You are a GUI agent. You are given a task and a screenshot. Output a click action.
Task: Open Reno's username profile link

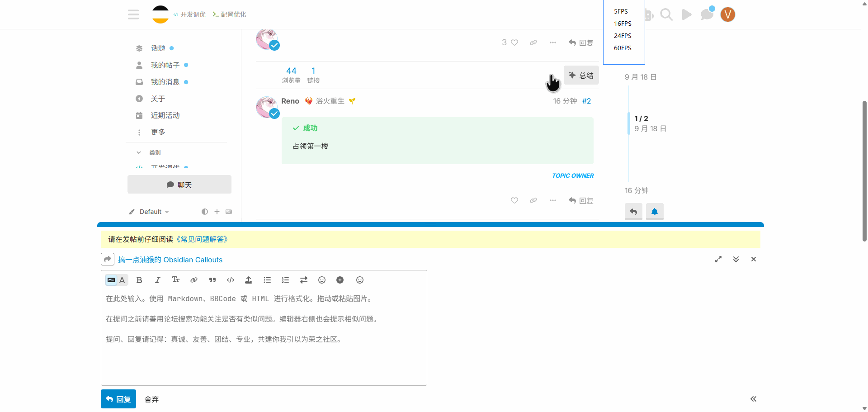[x=290, y=101]
